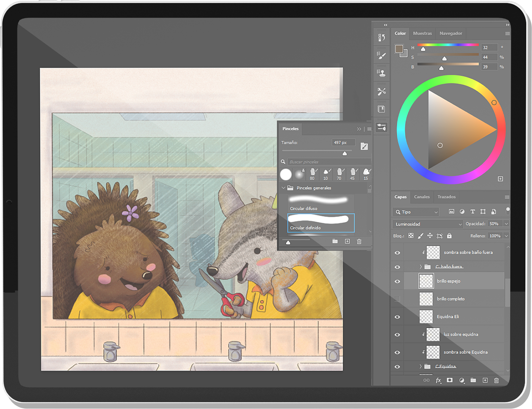Click the foreground color swatch
The height and width of the screenshot is (409, 532).
click(x=399, y=48)
